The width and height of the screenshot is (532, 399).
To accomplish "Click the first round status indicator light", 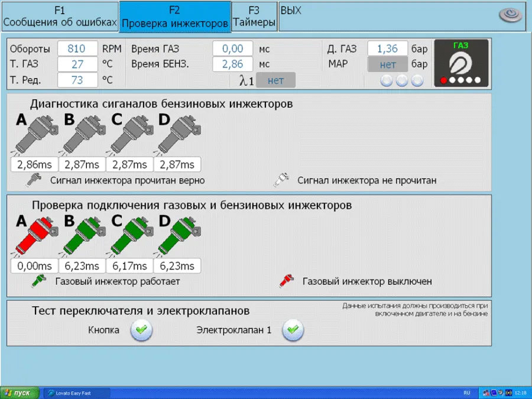I will [x=387, y=81].
